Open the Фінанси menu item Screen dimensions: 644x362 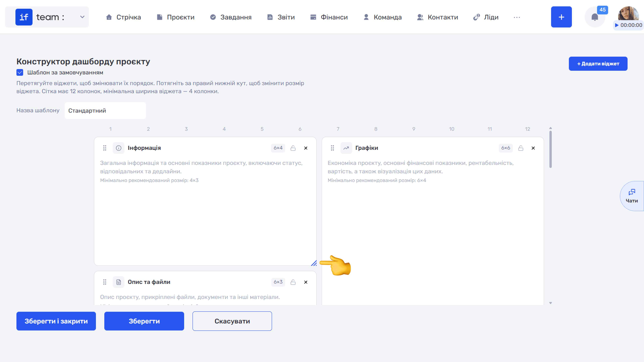pos(329,17)
